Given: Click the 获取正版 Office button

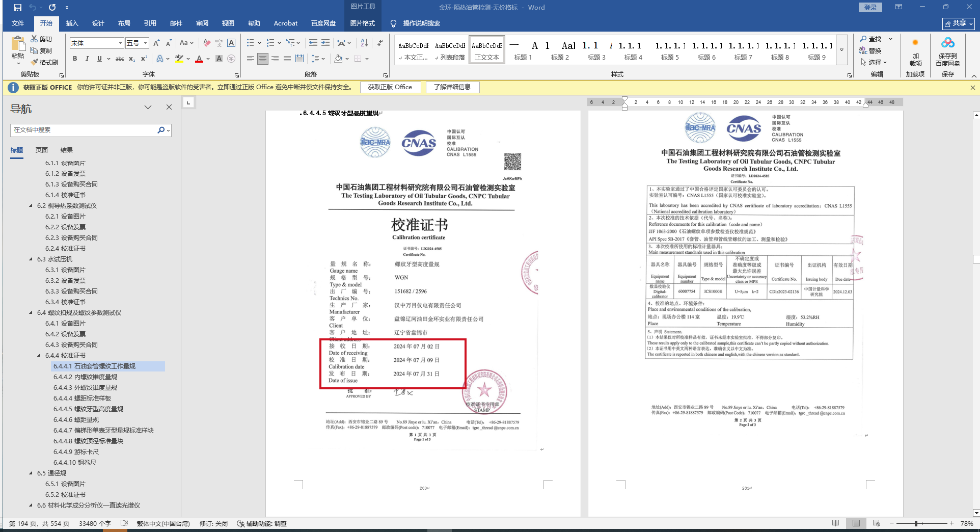Looking at the screenshot, I should point(390,87).
